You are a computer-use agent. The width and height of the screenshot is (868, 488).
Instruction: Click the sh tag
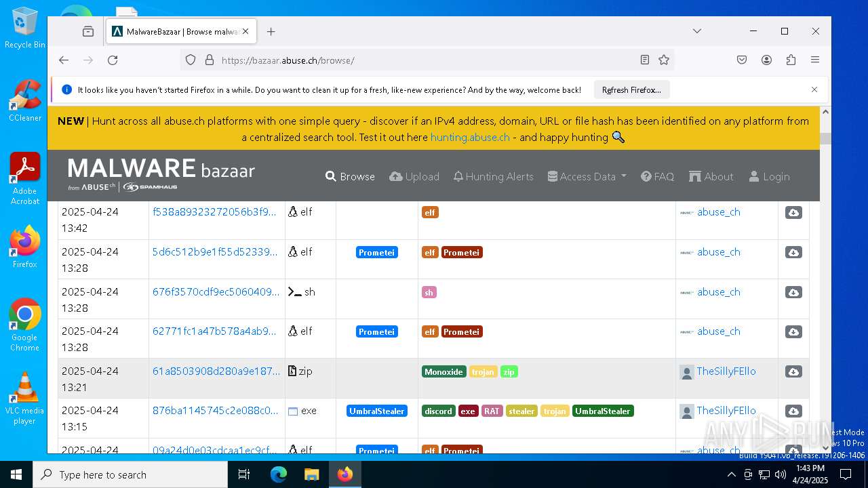429,292
